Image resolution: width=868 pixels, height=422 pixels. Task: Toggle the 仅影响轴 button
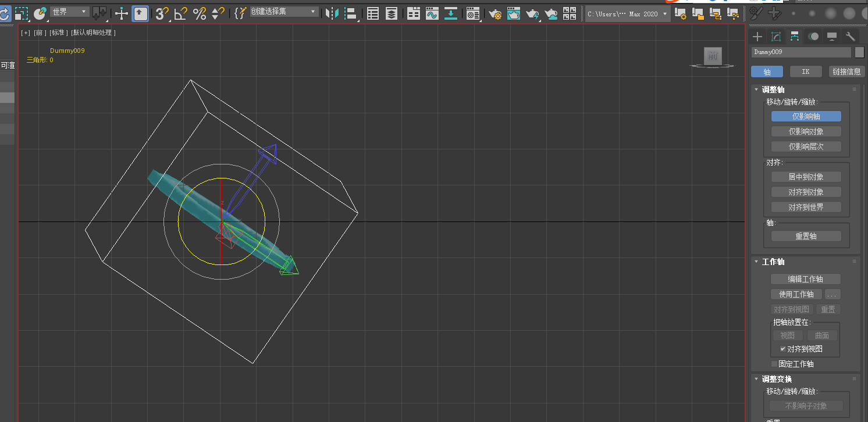tap(806, 116)
